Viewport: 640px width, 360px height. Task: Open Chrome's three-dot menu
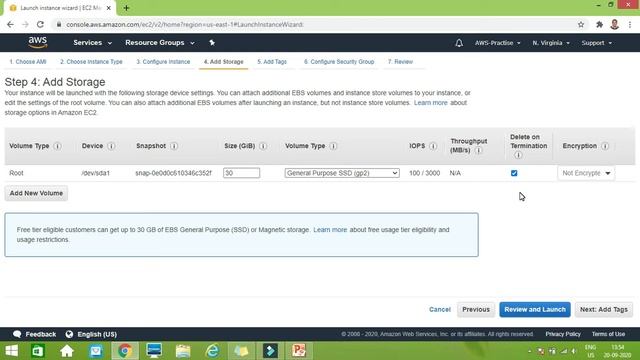pos(630,24)
